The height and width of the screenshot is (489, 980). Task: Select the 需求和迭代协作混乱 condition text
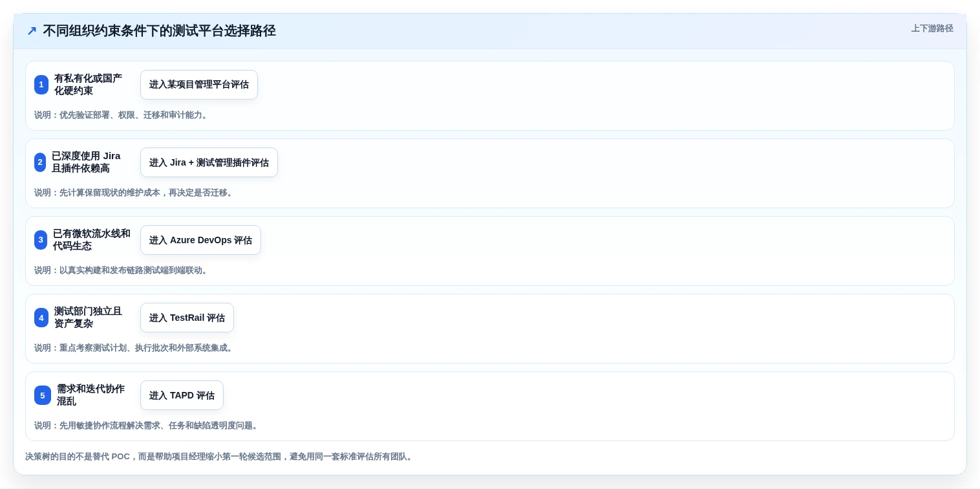pyautogui.click(x=91, y=395)
